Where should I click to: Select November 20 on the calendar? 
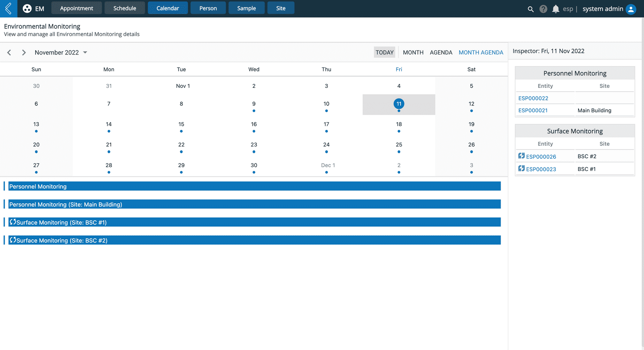click(x=36, y=145)
